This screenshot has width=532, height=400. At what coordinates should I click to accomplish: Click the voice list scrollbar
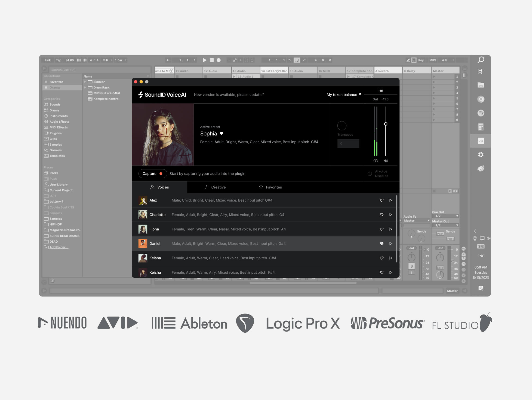click(x=397, y=229)
